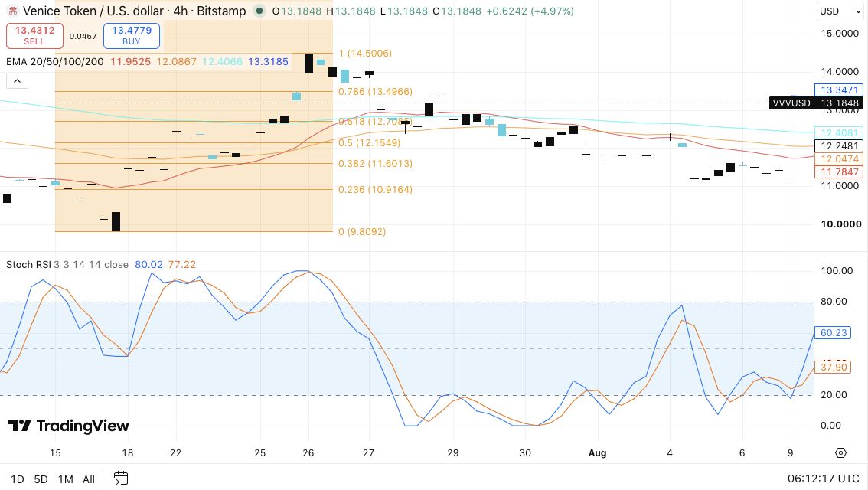868x490 pixels.
Task: Click the Fibonacci 0 (9.8092) level label
Action: (362, 231)
